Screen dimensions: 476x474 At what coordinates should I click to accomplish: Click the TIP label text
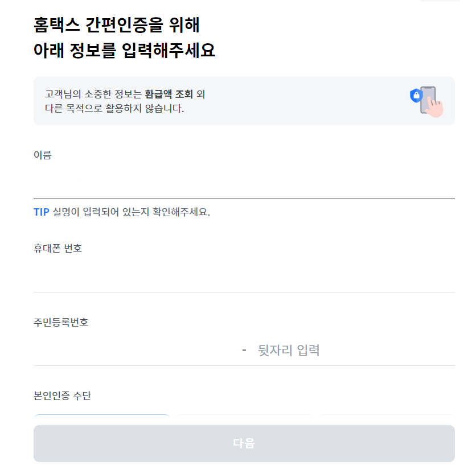click(40, 211)
